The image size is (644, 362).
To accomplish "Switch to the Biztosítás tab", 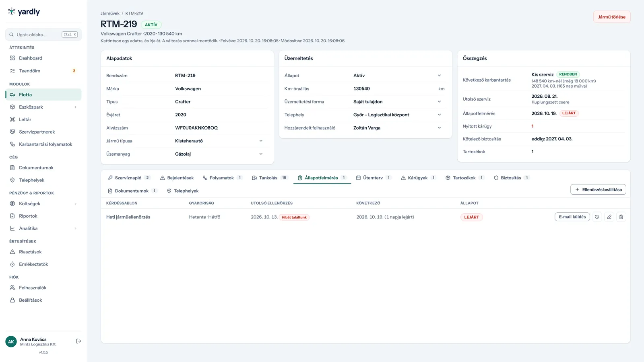I will [x=511, y=178].
